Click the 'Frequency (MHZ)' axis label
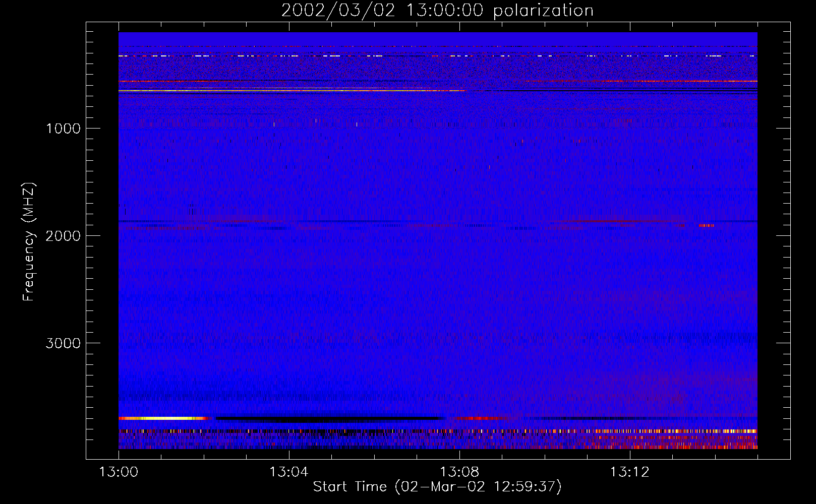This screenshot has height=504, width=816. [x=29, y=242]
